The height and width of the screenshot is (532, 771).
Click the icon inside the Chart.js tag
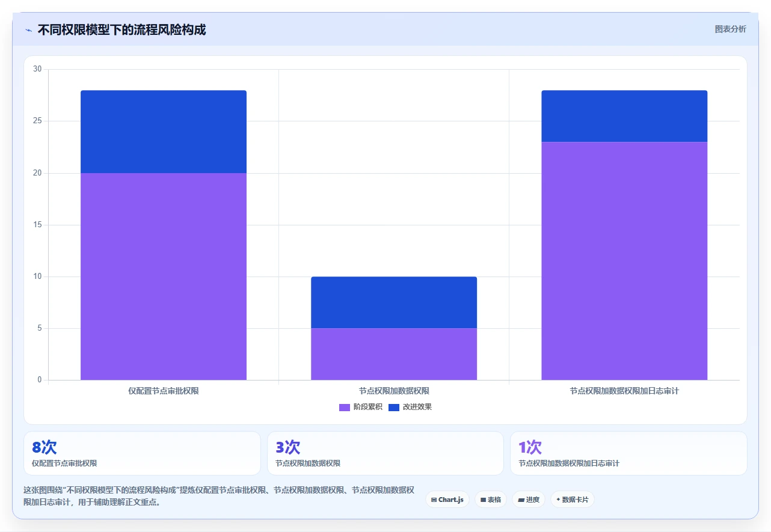point(434,500)
